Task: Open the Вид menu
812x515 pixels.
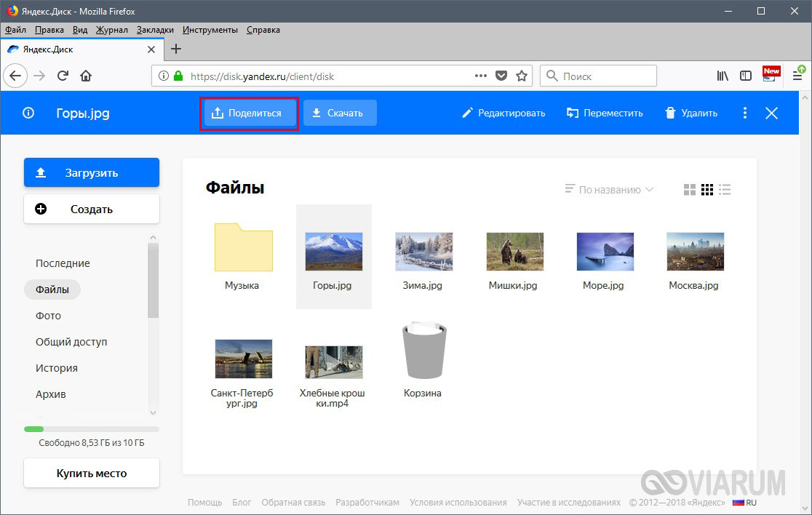Action: (80, 30)
